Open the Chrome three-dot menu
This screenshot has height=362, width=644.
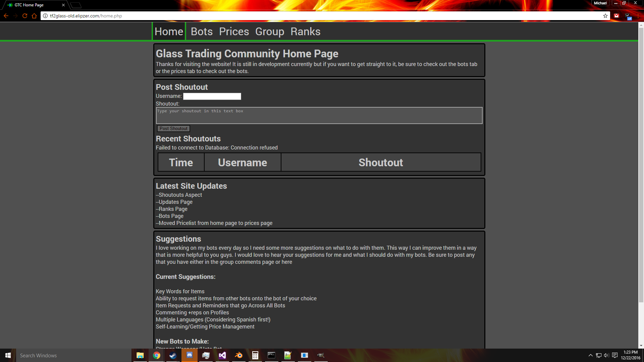click(x=638, y=16)
